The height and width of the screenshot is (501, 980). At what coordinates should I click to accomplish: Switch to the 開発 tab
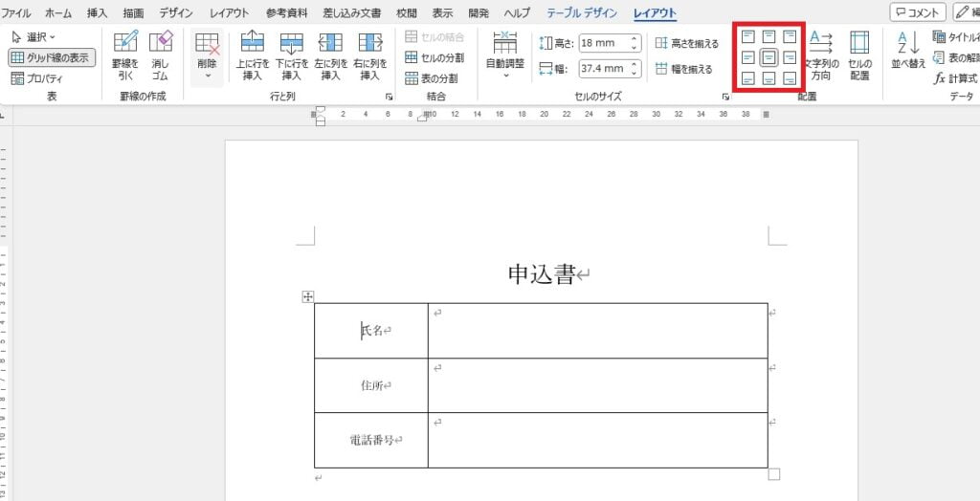point(479,13)
